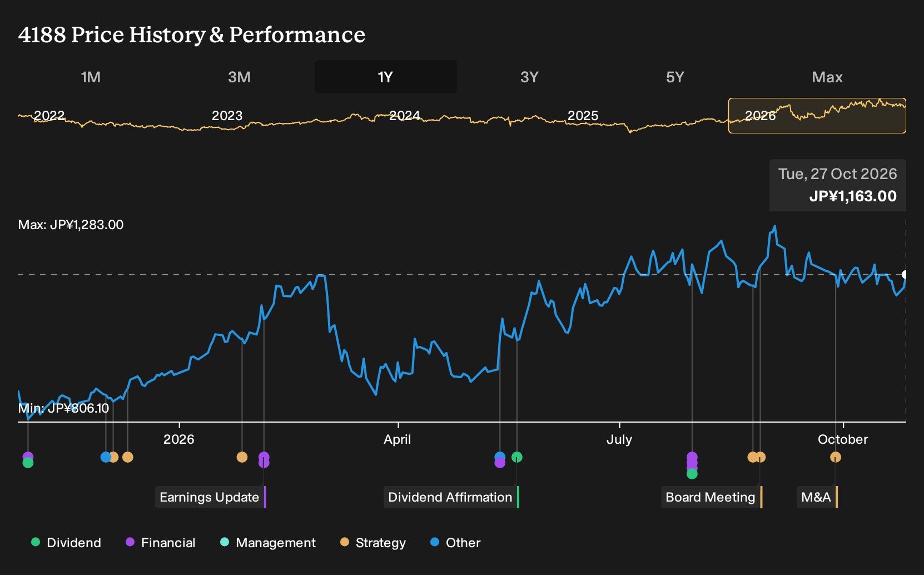Open the M&A event label
The width and height of the screenshot is (924, 575).
click(x=817, y=497)
